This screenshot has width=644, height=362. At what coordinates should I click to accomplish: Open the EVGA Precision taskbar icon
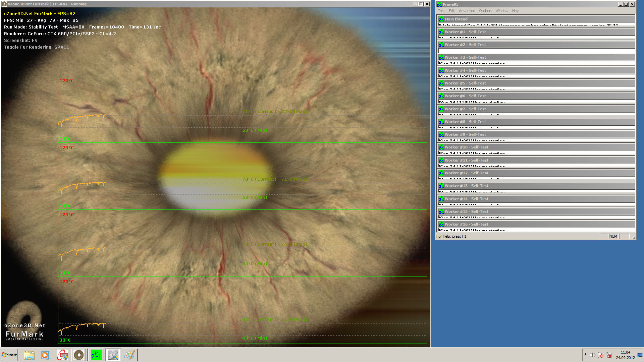113,355
